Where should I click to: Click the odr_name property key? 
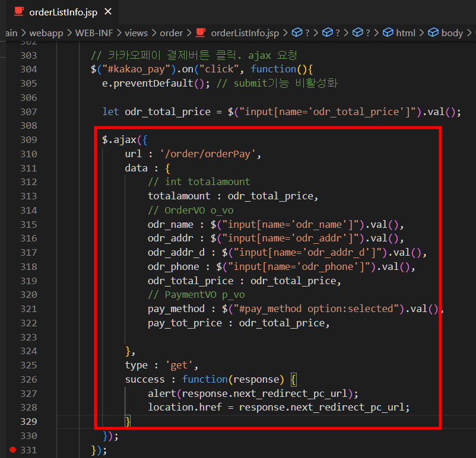coord(170,225)
